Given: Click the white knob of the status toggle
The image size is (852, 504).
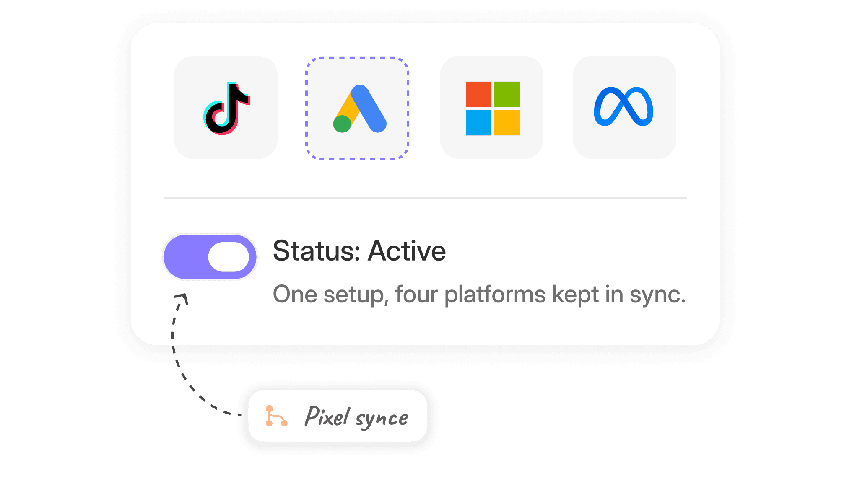Looking at the screenshot, I should [x=229, y=257].
